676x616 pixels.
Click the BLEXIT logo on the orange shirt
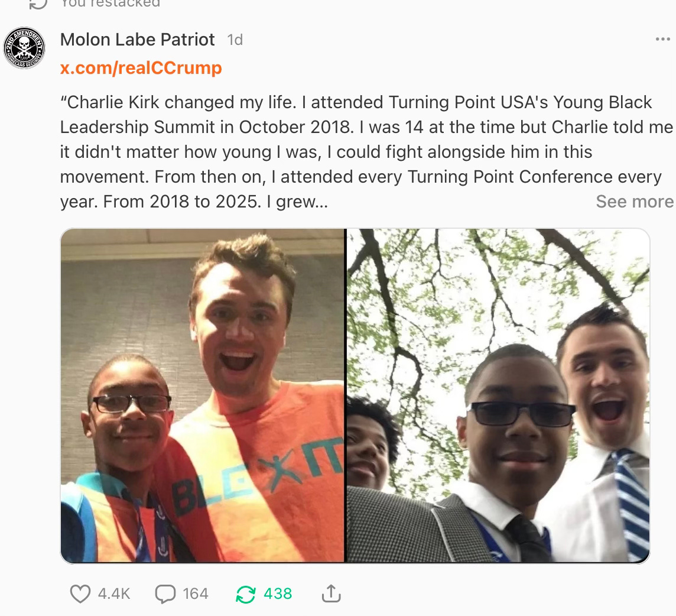pos(258,475)
